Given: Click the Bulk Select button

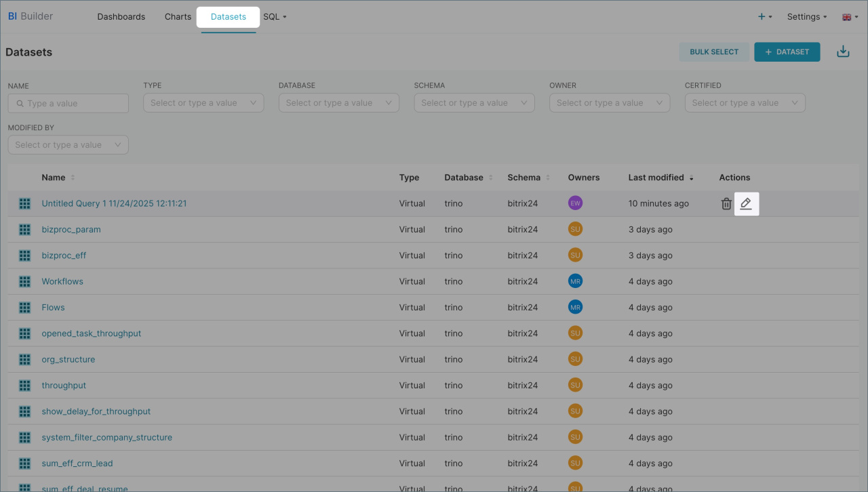Looking at the screenshot, I should click(714, 52).
